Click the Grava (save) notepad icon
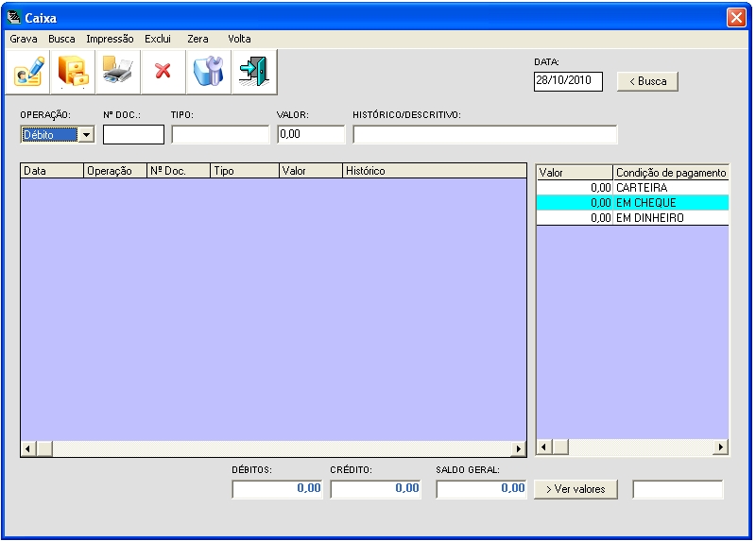Viewport: 756px width, 541px height. (x=28, y=72)
